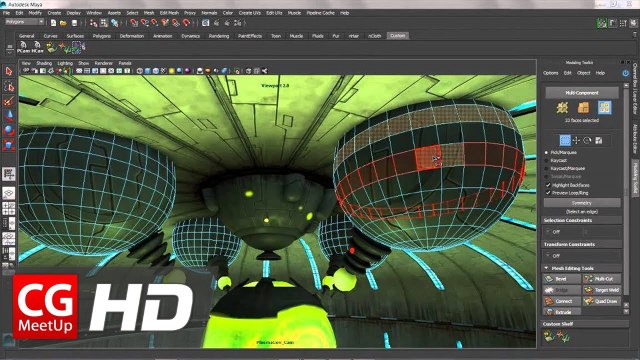This screenshot has width=640, height=360.
Task: Click the wireframe cube viewport icon
Action: (x=140, y=71)
